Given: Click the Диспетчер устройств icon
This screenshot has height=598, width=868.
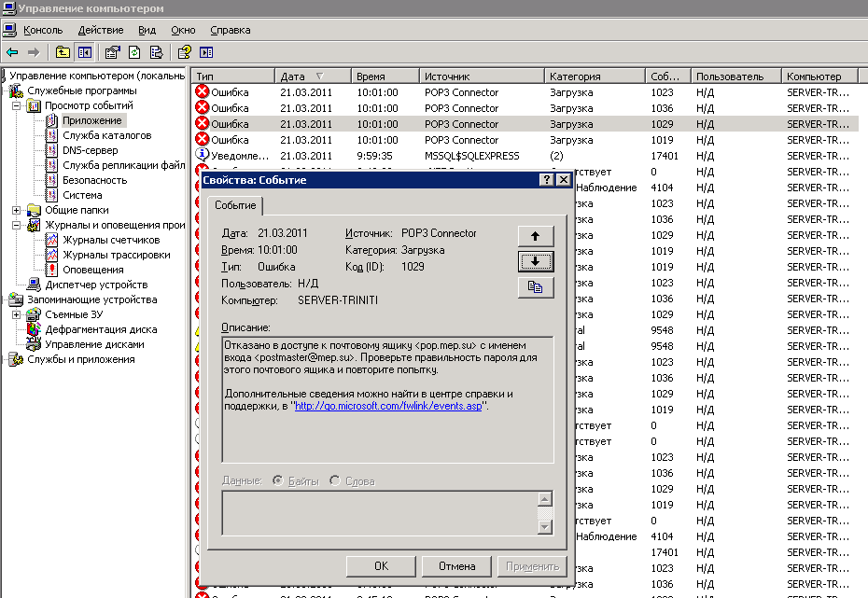Looking at the screenshot, I should click(34, 285).
